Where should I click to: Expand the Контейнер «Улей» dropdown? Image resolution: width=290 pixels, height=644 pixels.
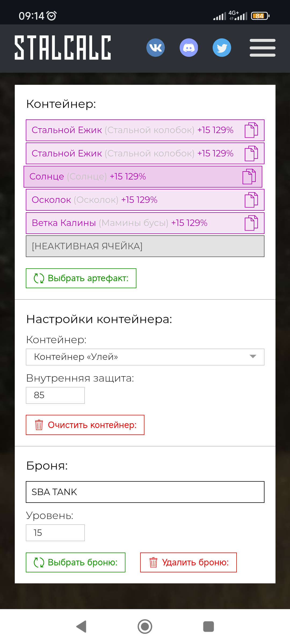coord(145,357)
